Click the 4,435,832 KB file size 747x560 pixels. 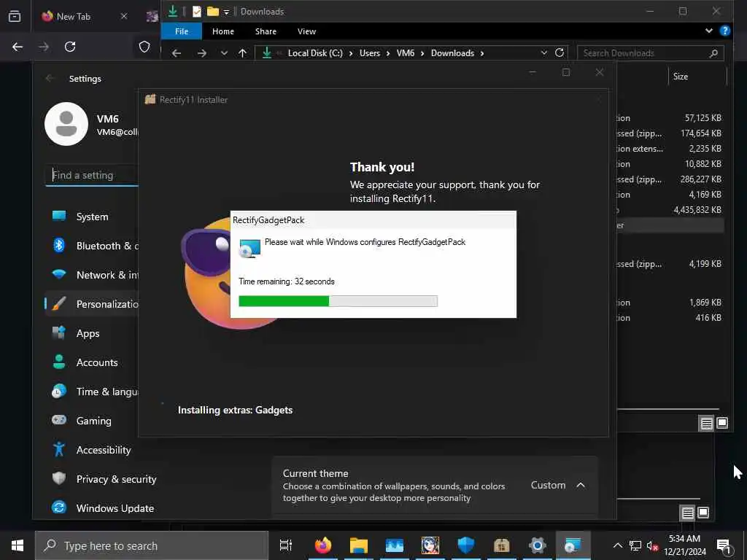697,210
